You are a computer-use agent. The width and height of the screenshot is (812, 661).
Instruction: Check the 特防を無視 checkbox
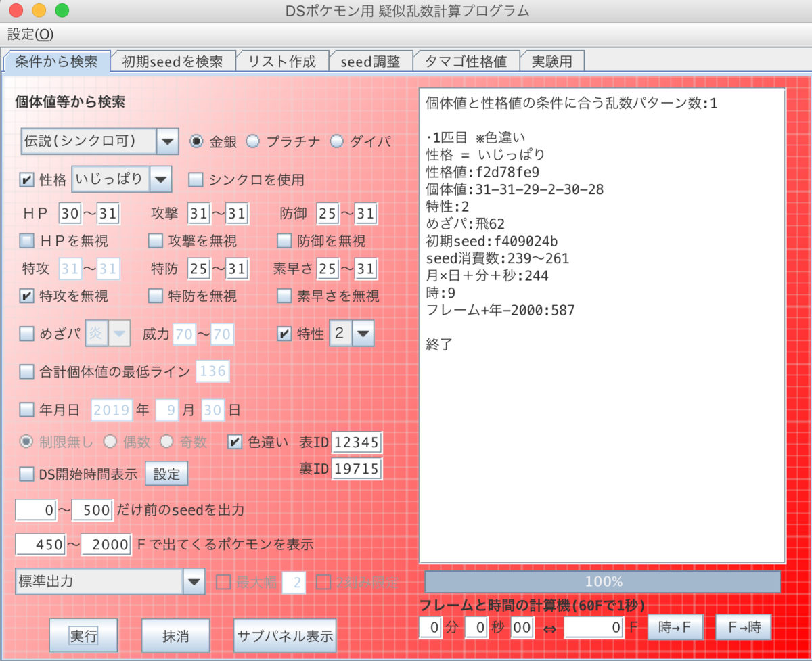[155, 296]
